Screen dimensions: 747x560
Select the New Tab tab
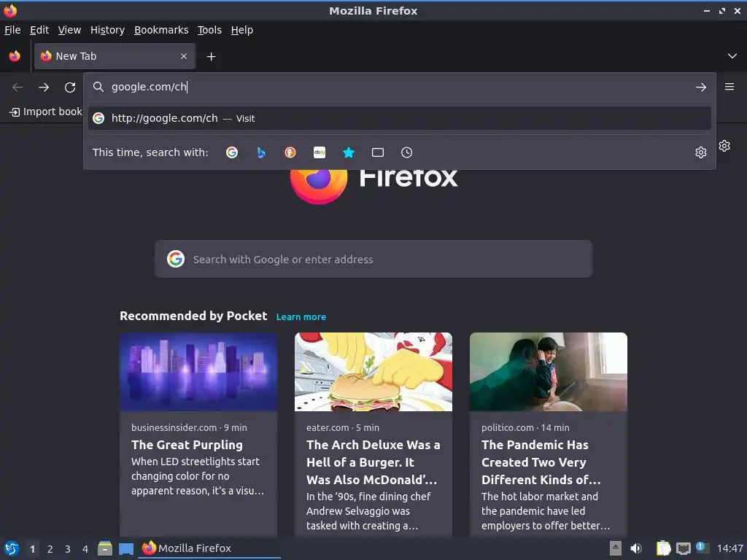click(115, 56)
